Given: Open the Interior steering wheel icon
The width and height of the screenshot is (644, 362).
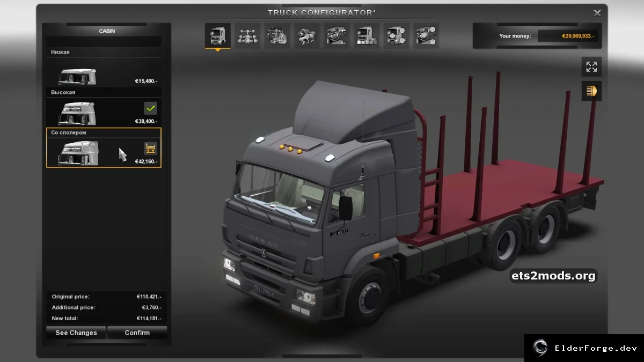Looking at the screenshot, I should [336, 36].
